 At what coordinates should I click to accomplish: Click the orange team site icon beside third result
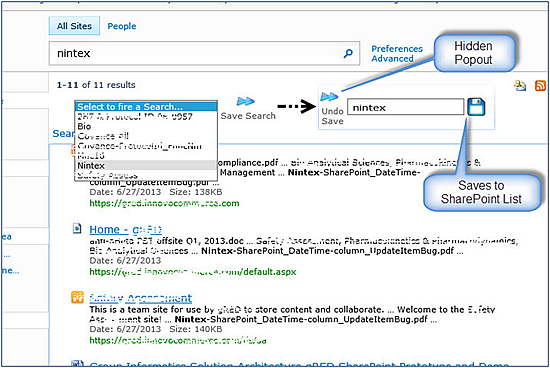[x=77, y=297]
